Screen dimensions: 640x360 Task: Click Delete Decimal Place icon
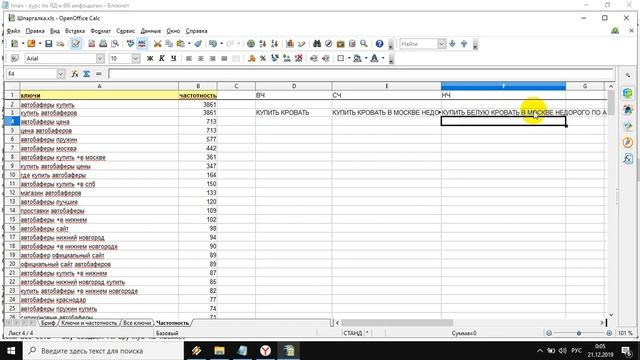click(298, 58)
